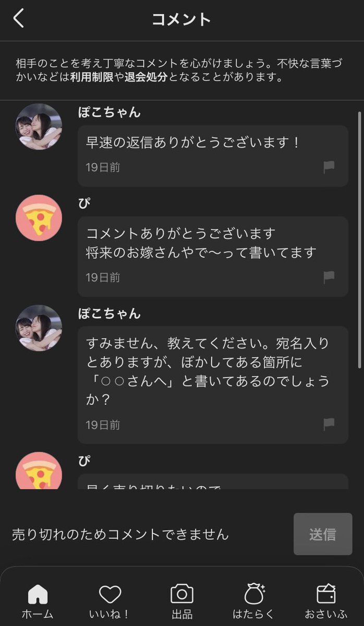Image resolution: width=364 pixels, height=626 pixels.
Task: Open ぽこちゃん's avatar beside 宛名入り question
Action: [x=39, y=328]
